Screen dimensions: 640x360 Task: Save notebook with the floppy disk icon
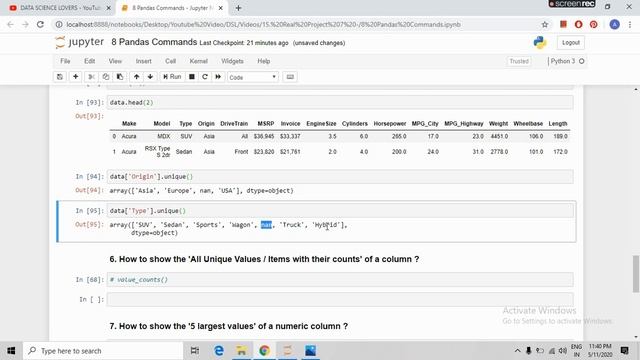(x=60, y=77)
